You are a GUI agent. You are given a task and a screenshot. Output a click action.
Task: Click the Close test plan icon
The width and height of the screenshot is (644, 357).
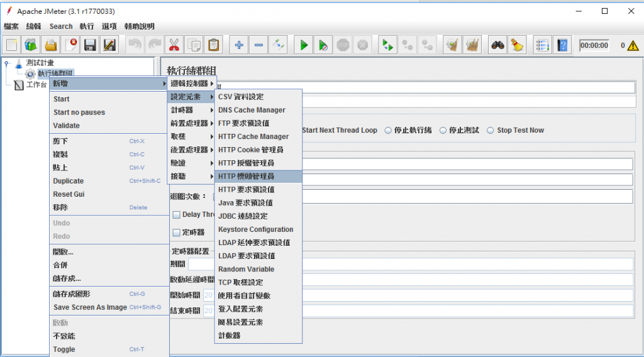pos(70,45)
